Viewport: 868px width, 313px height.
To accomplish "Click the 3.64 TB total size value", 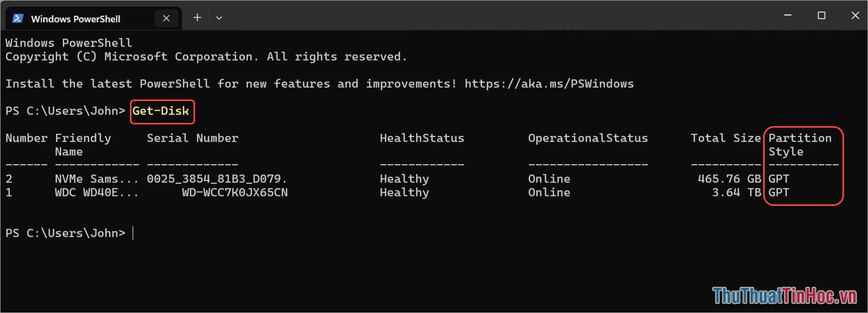I will click(x=736, y=192).
